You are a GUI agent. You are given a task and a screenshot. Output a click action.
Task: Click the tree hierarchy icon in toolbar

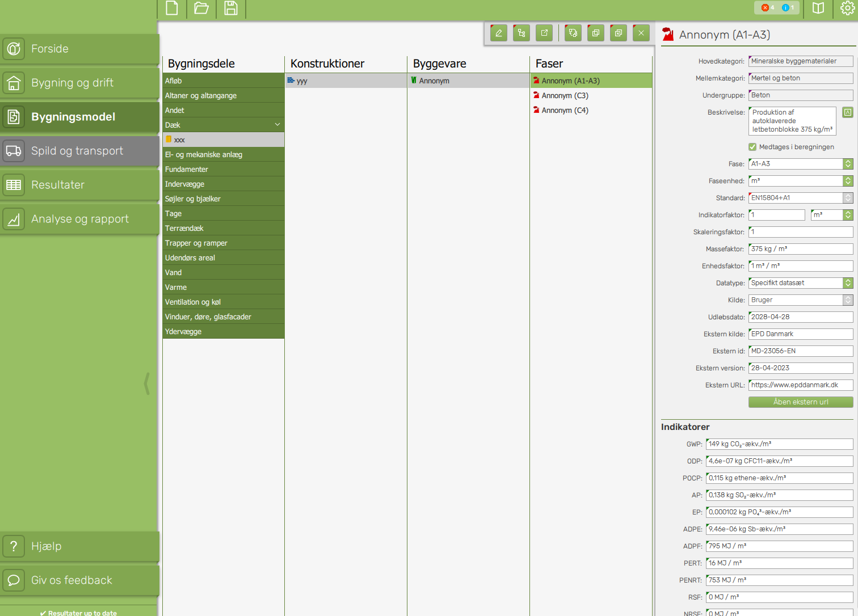(x=521, y=33)
